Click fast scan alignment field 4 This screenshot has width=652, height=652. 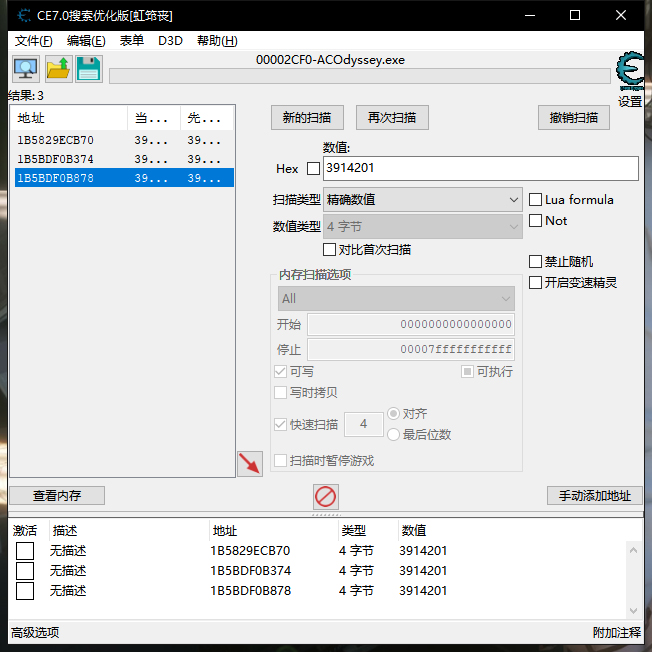364,424
